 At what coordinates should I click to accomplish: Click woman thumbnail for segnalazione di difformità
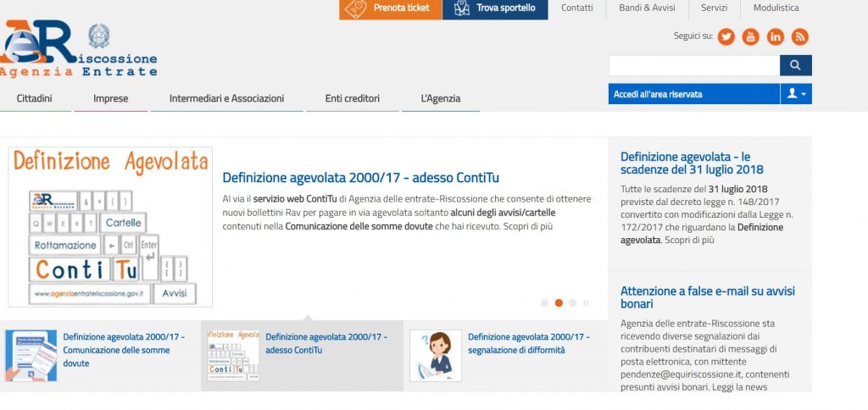[436, 356]
